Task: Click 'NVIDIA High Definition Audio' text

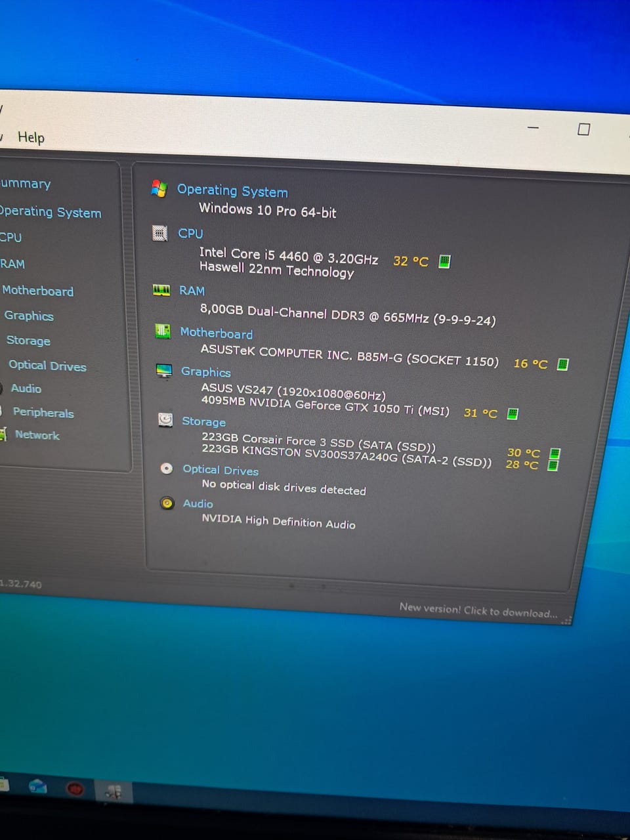Action: click(278, 521)
